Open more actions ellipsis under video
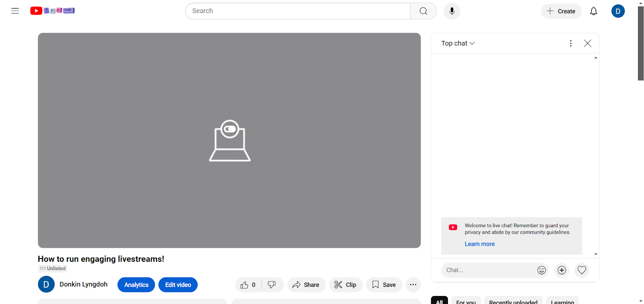644x304 pixels. coord(413,285)
